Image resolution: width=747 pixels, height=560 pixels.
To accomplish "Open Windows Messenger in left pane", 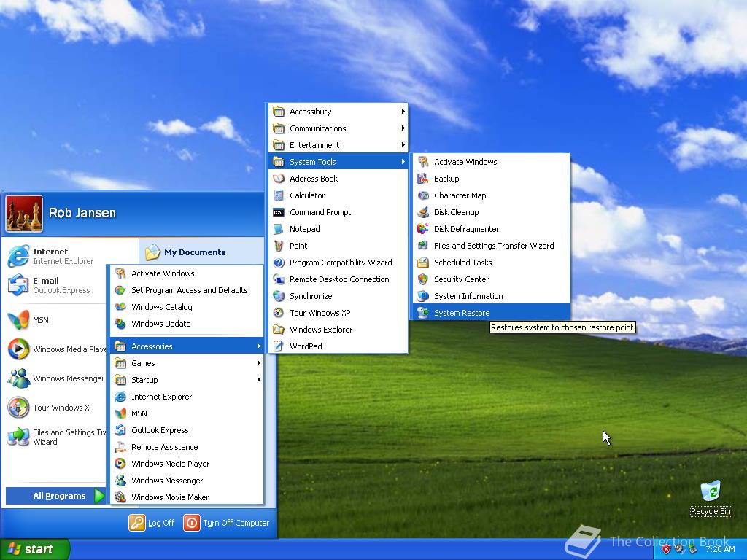I will click(56, 378).
